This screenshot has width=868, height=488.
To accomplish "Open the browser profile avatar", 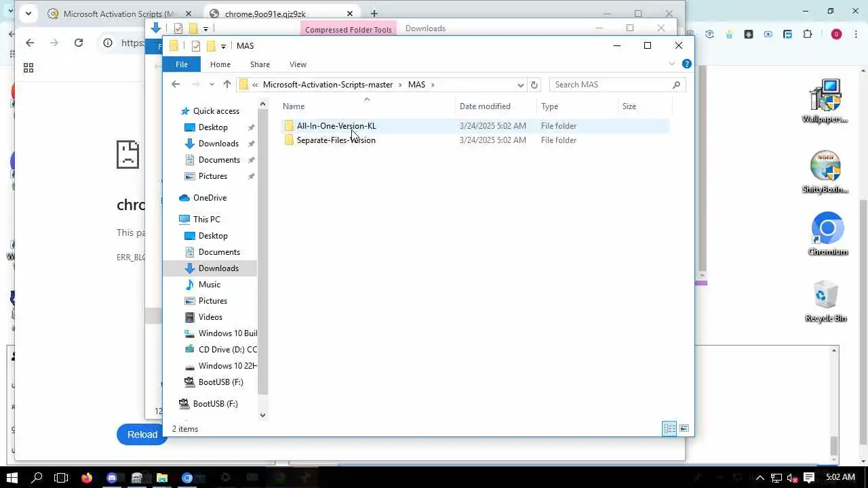I will pos(836,35).
